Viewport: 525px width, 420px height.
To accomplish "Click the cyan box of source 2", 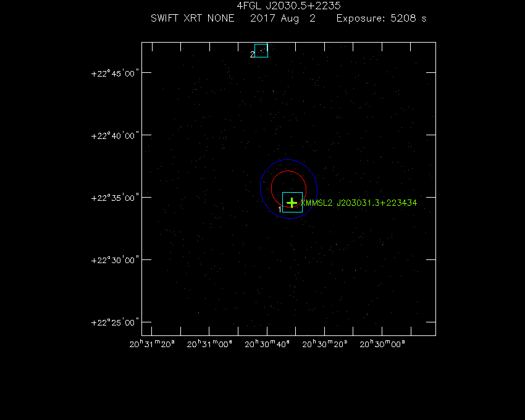I will 261,51.
